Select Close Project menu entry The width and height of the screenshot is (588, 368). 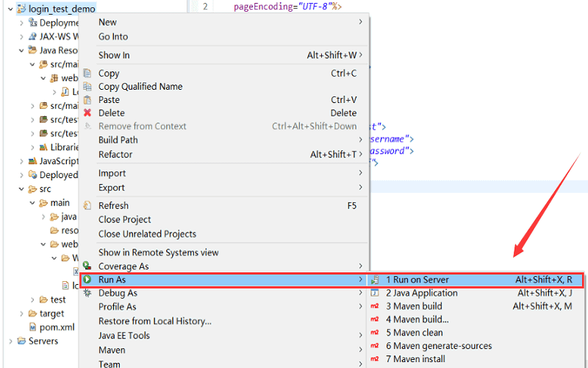(x=224, y=219)
